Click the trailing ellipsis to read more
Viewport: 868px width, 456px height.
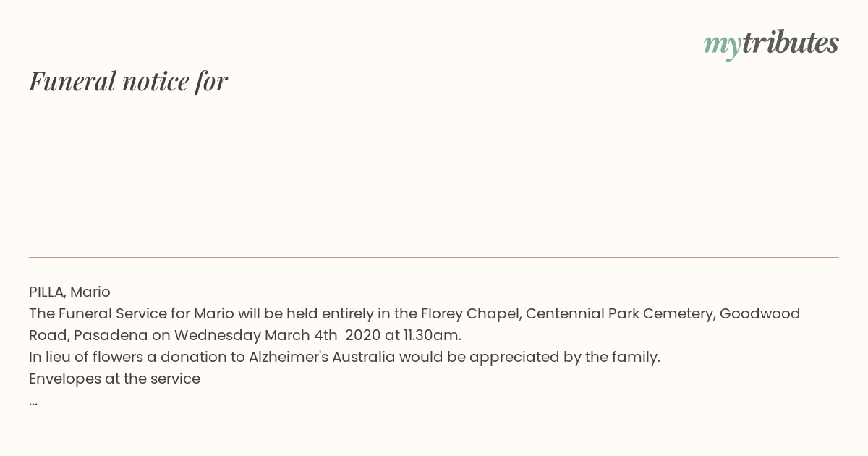point(33,402)
